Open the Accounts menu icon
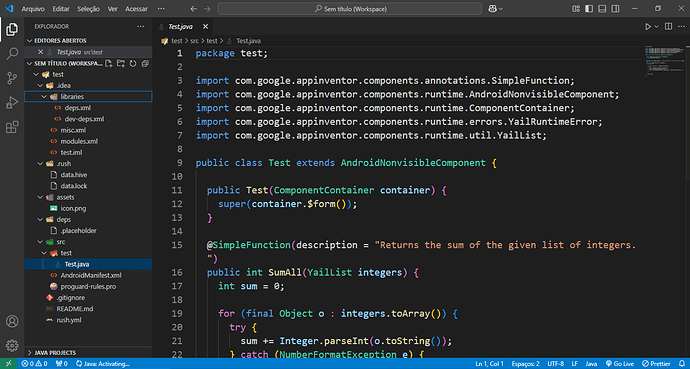 [x=12, y=321]
